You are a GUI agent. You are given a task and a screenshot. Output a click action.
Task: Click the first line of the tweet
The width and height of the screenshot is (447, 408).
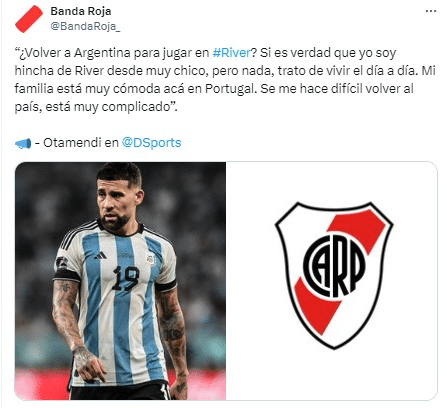click(x=205, y=53)
